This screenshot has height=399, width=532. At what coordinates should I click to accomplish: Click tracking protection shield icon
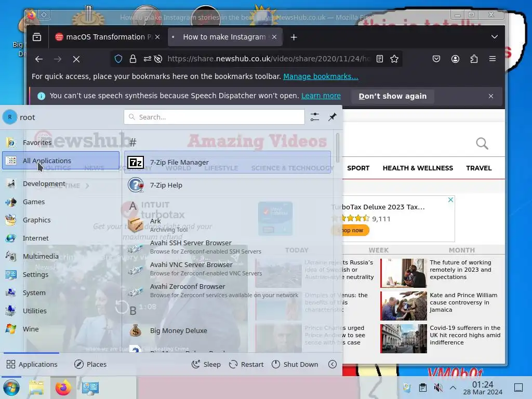(118, 59)
